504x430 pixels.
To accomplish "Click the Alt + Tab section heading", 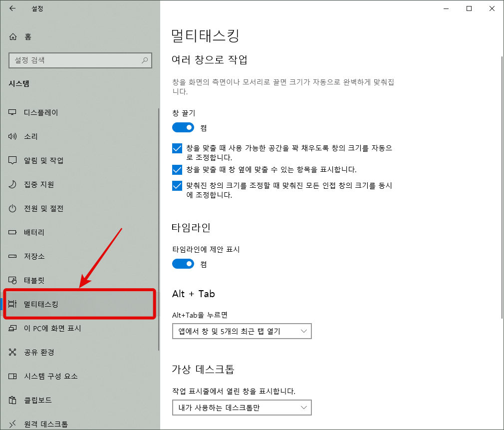I will point(194,294).
